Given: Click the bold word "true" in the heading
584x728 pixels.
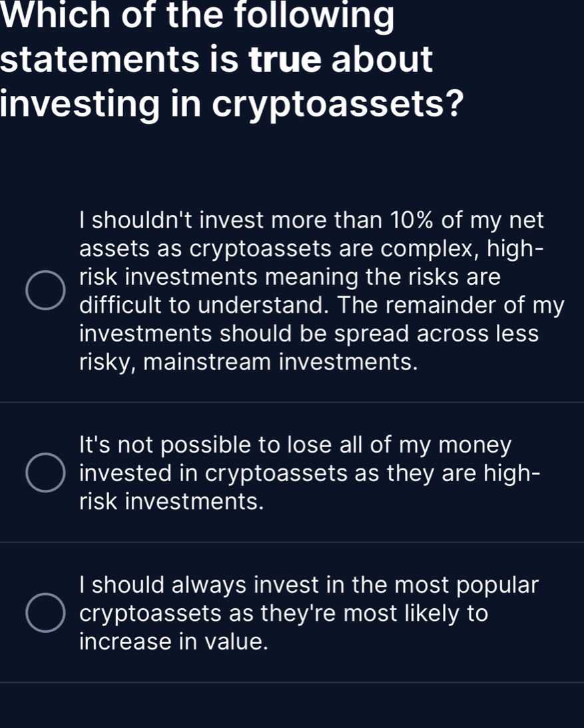Looking at the screenshot, I should 286,61.
